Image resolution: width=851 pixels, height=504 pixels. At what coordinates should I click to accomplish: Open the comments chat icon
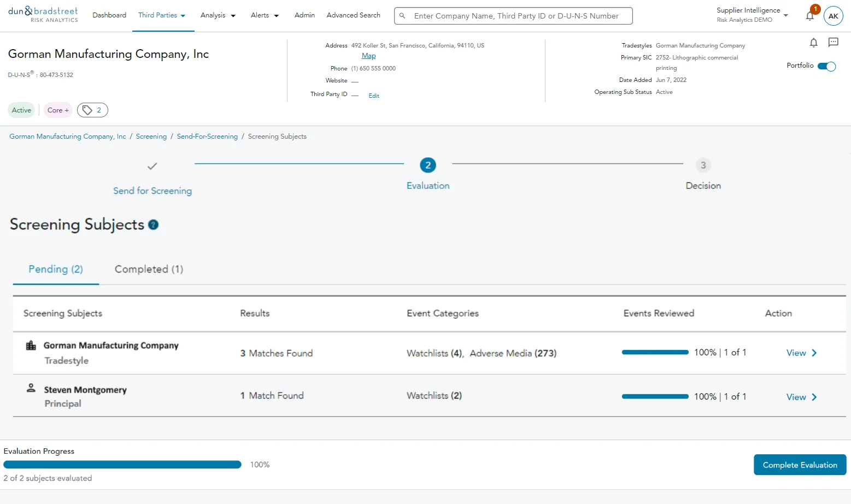tap(833, 42)
